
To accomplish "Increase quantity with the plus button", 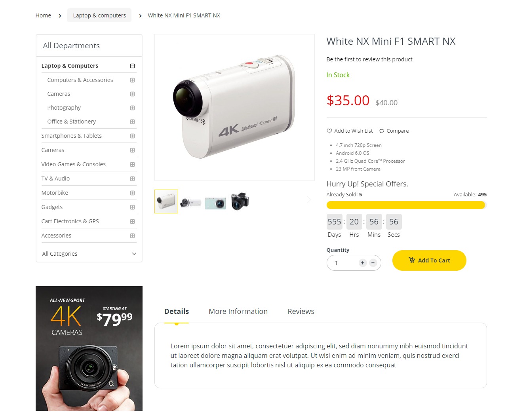I will point(363,263).
